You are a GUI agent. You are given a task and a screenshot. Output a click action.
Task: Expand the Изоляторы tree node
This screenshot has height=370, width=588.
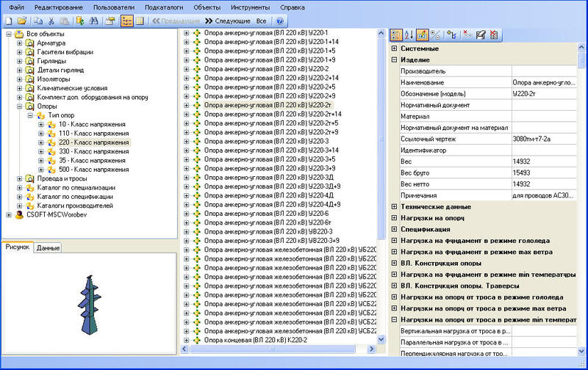20,79
